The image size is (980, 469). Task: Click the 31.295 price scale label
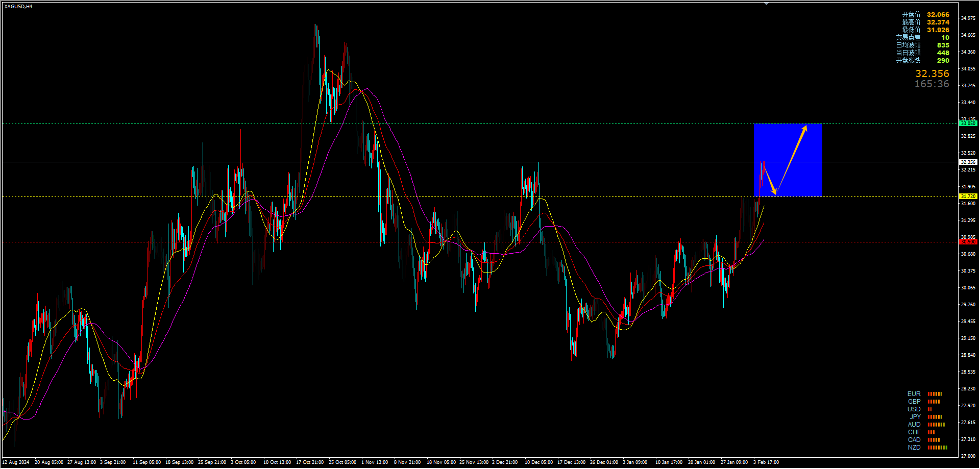pyautogui.click(x=968, y=220)
